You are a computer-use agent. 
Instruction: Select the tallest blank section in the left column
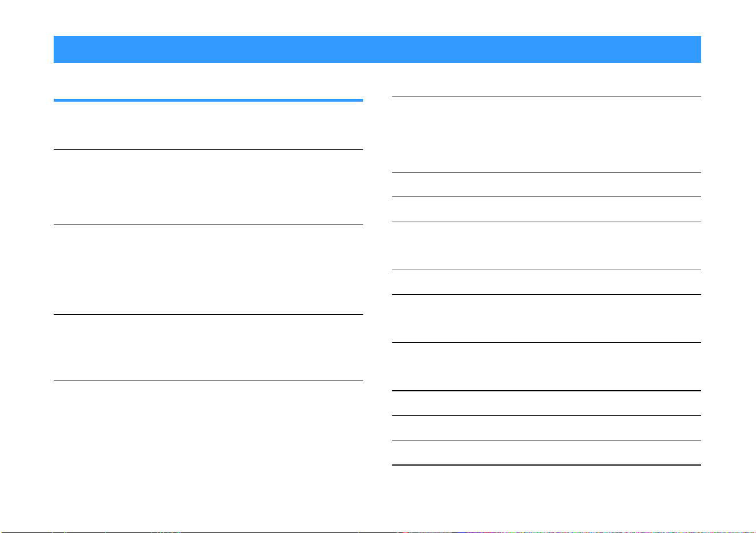[208, 270]
